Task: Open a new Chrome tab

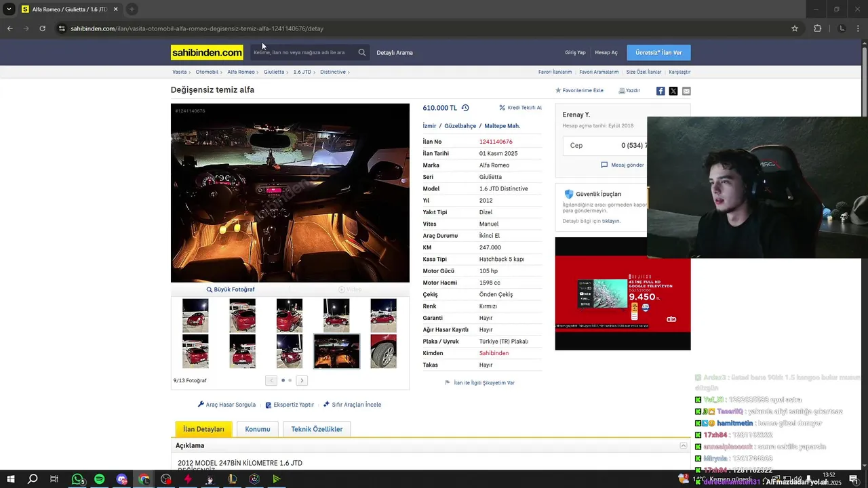Action: point(132,9)
